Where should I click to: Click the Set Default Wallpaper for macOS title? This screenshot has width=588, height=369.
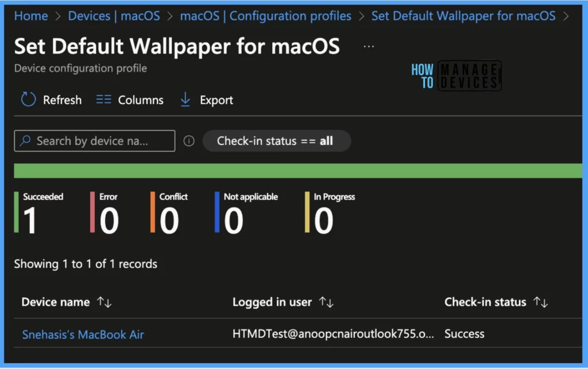click(177, 47)
